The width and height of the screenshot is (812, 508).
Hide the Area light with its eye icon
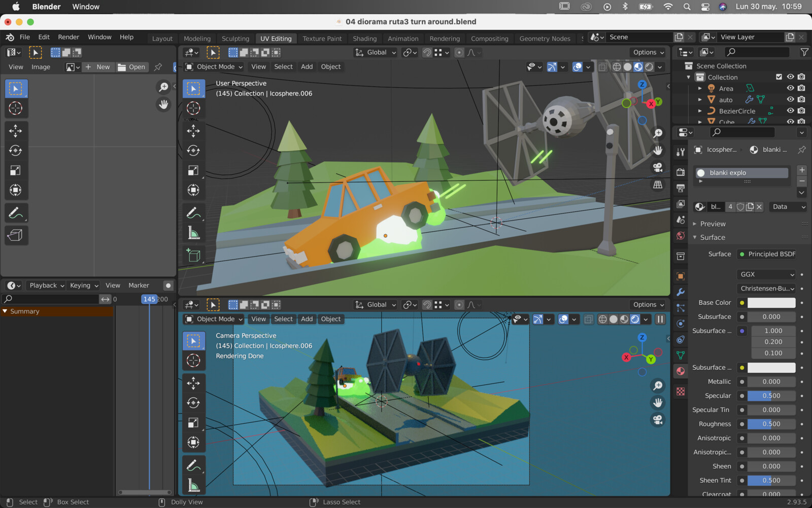point(790,88)
